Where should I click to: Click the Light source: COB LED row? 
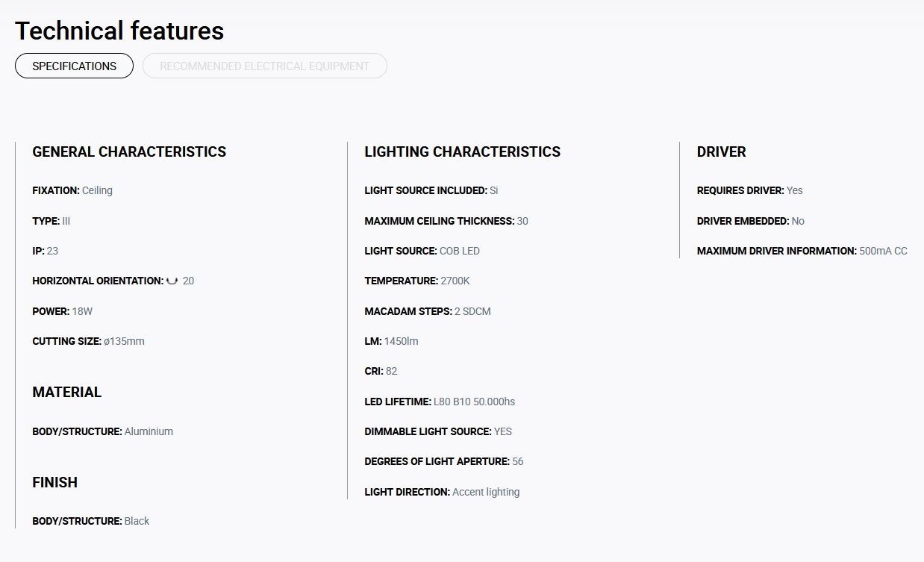point(422,251)
